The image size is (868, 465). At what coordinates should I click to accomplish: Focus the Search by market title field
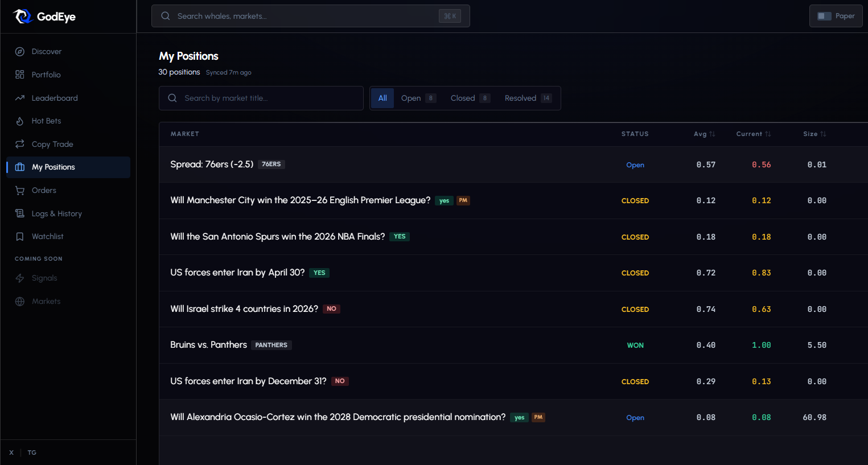tap(268, 98)
